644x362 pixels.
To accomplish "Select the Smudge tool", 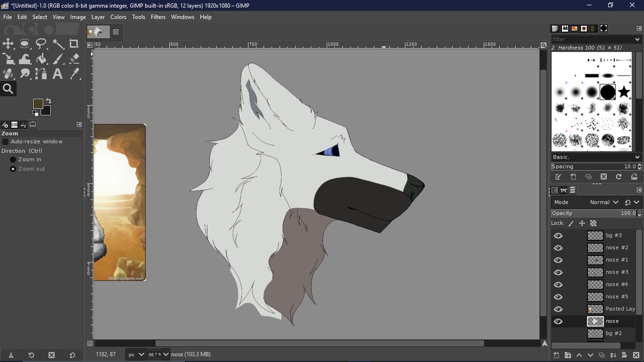I will 25,74.
